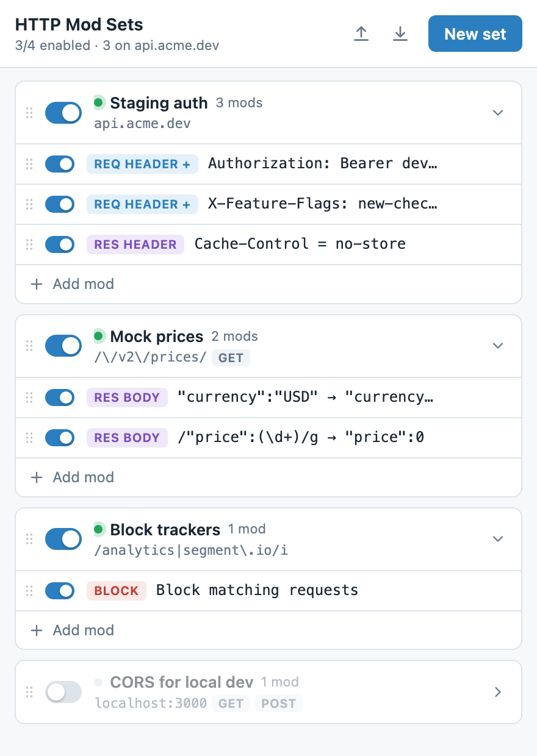Click the drag handle of Block trackers set
Viewport: 537px width, 756px height.
tap(29, 539)
